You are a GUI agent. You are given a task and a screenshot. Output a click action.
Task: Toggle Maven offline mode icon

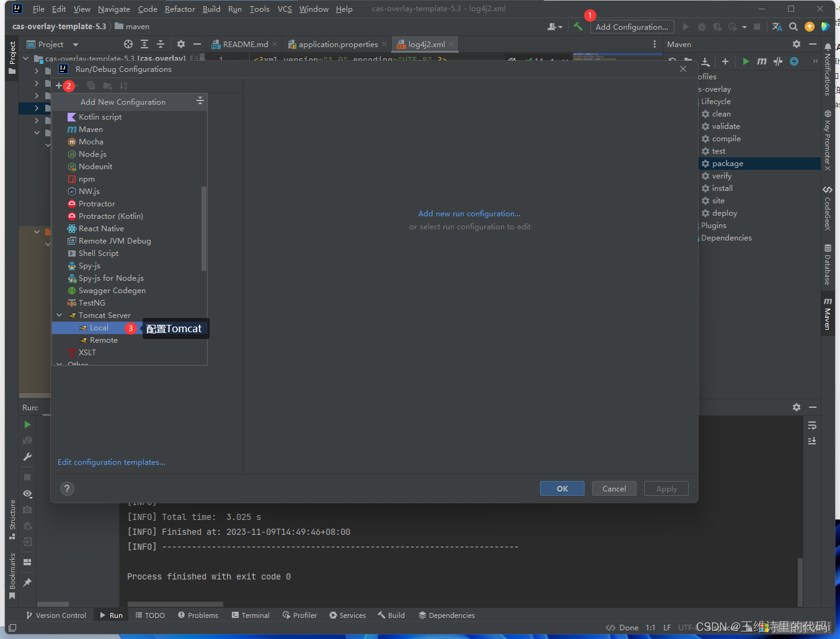(x=778, y=61)
